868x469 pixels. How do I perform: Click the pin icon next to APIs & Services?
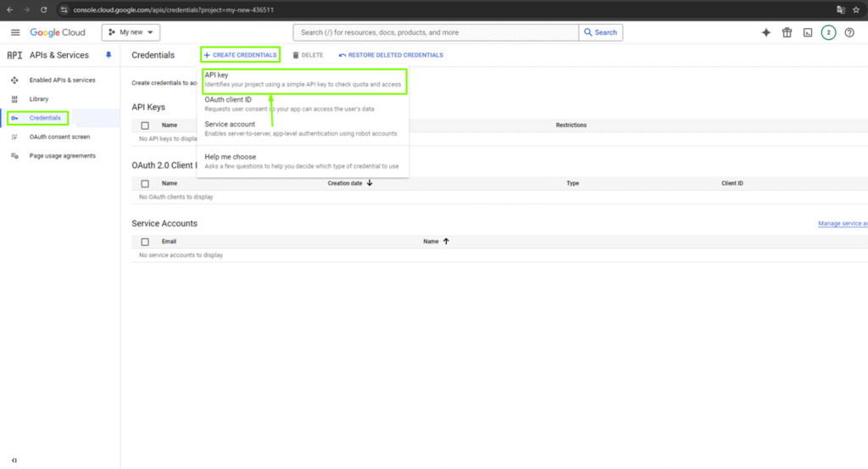[108, 55]
